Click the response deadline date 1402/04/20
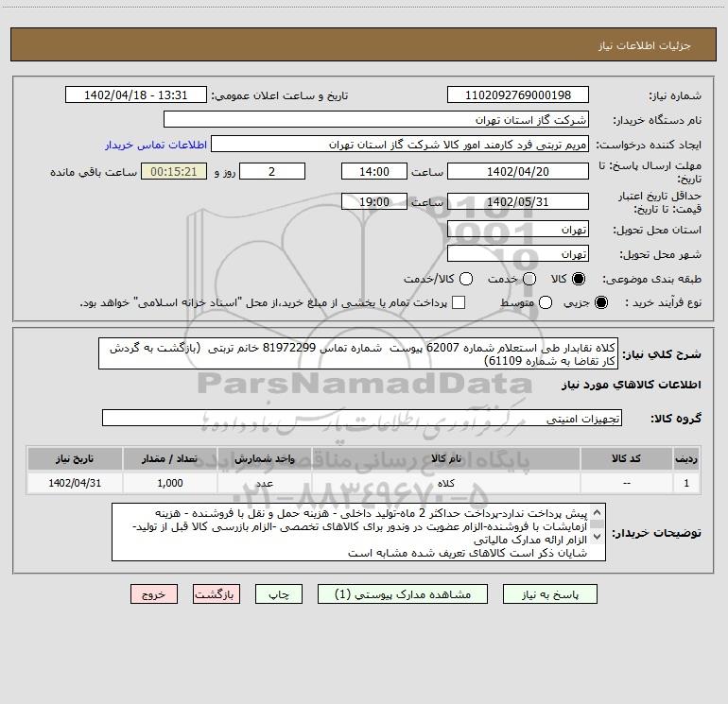 click(x=518, y=171)
